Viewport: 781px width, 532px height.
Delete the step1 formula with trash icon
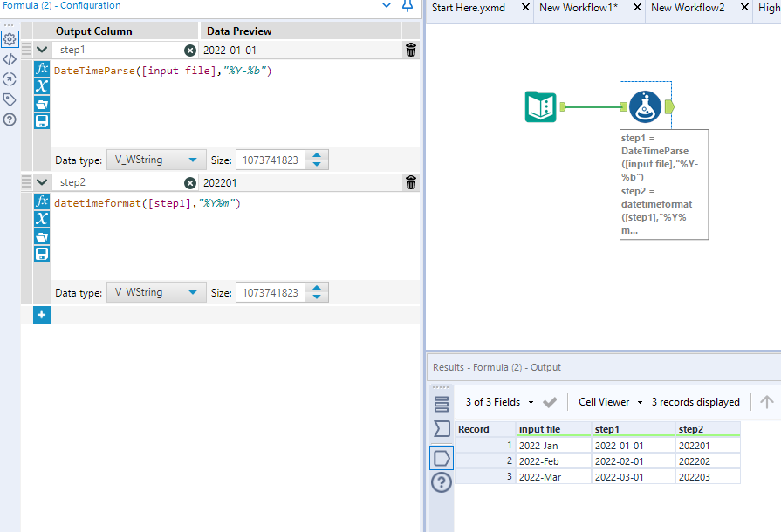pos(411,50)
